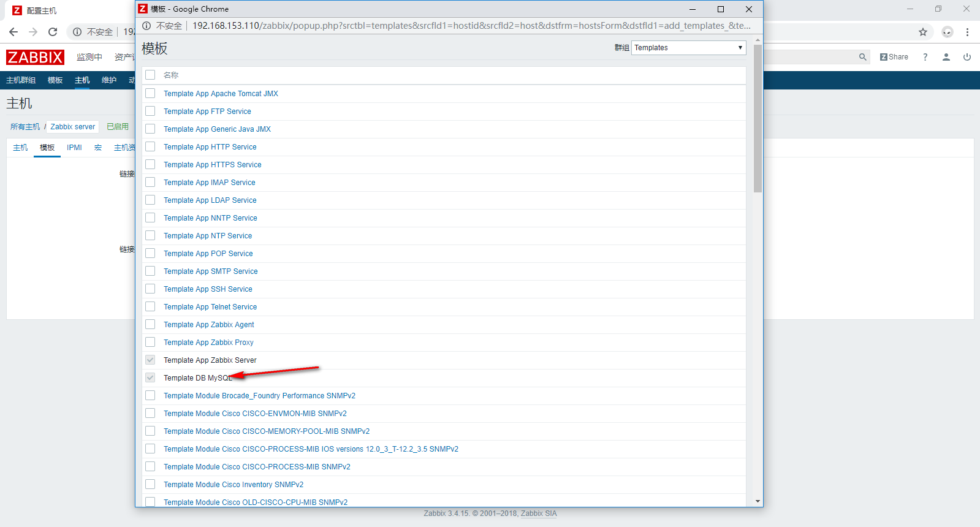Image resolution: width=980 pixels, height=527 pixels.
Task: Open Template App SMTP Service link
Action: tap(211, 271)
